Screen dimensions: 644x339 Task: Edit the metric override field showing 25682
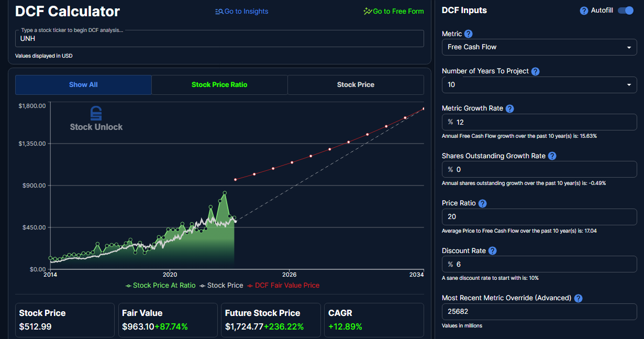[x=539, y=312]
